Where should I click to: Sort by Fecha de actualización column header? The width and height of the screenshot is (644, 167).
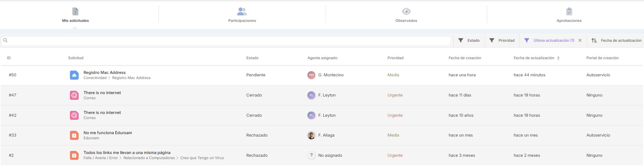pos(534,58)
